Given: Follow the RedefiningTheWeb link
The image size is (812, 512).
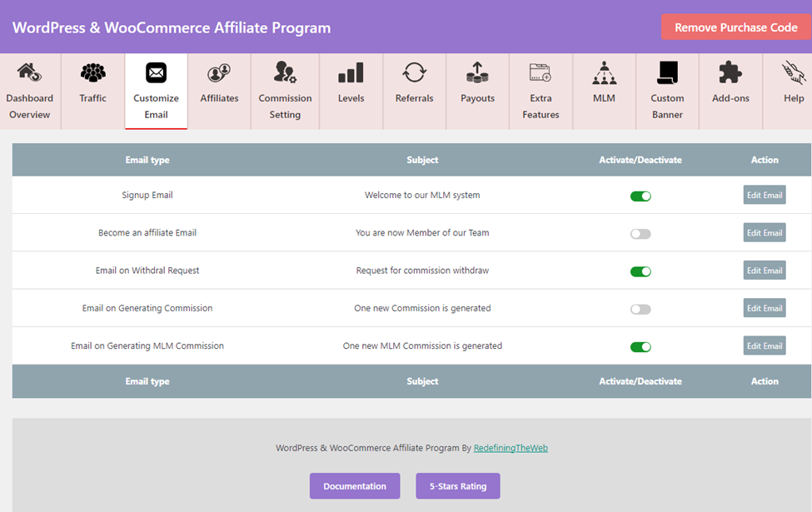Looking at the screenshot, I should (511, 448).
